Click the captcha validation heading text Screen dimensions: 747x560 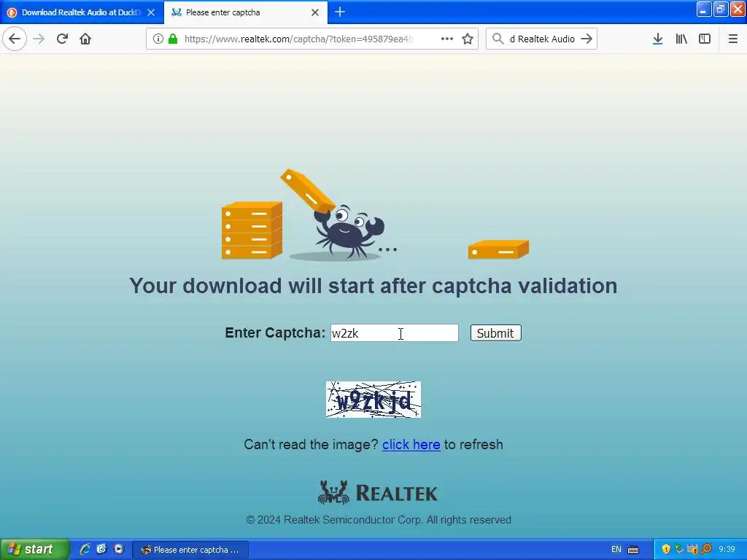373,286
